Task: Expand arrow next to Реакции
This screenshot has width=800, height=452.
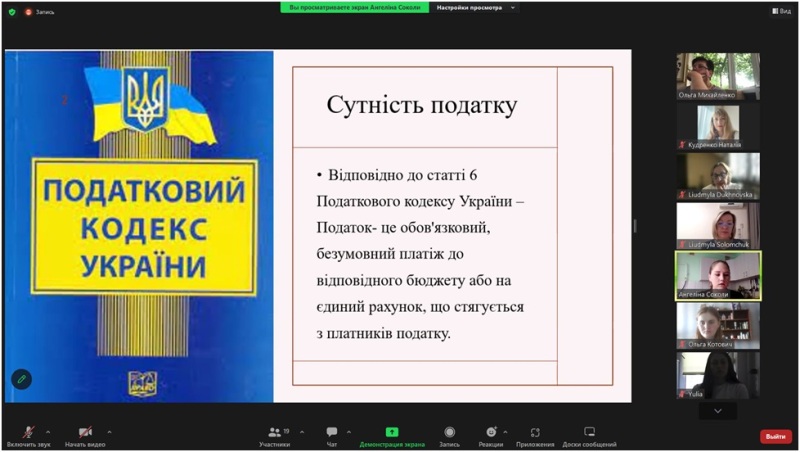Action: (505, 432)
